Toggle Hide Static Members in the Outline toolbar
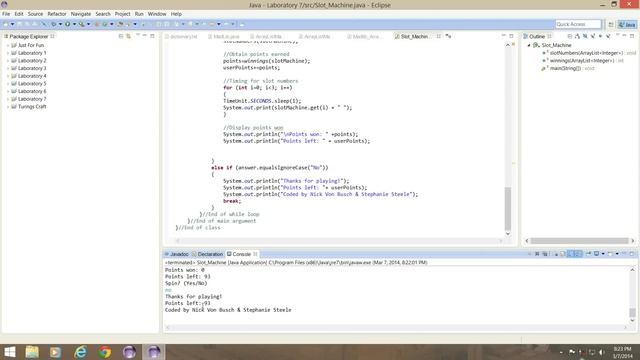 point(593,36)
